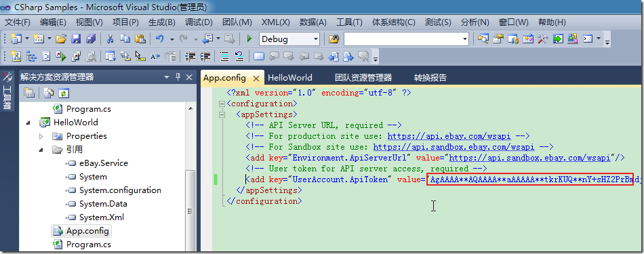Click the Navigate Backward icon
This screenshot has width=644, height=254.
(x=208, y=39)
